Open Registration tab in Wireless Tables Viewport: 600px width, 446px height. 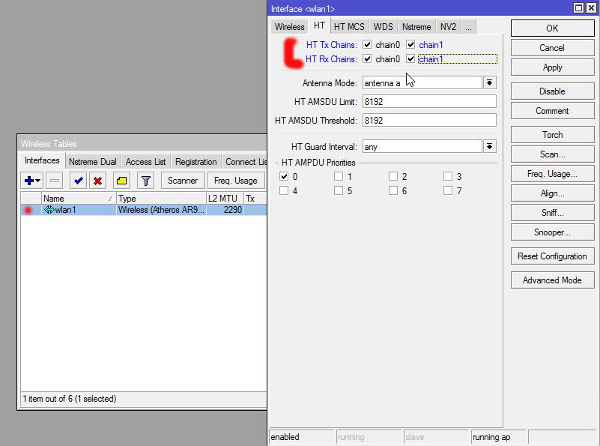(196, 162)
